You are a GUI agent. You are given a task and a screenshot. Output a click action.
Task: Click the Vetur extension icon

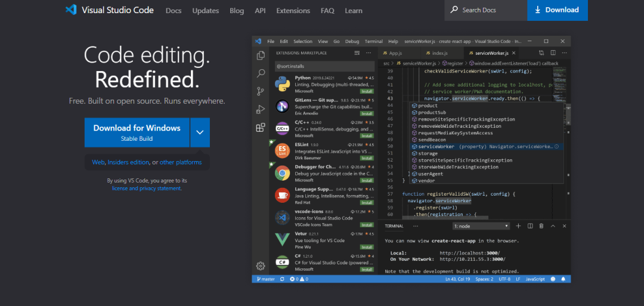tap(283, 240)
